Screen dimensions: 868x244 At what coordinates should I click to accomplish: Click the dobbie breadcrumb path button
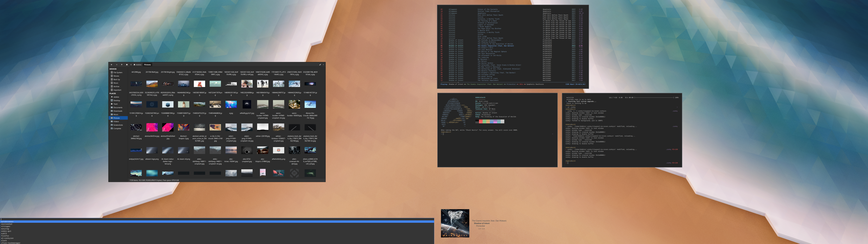(138, 65)
